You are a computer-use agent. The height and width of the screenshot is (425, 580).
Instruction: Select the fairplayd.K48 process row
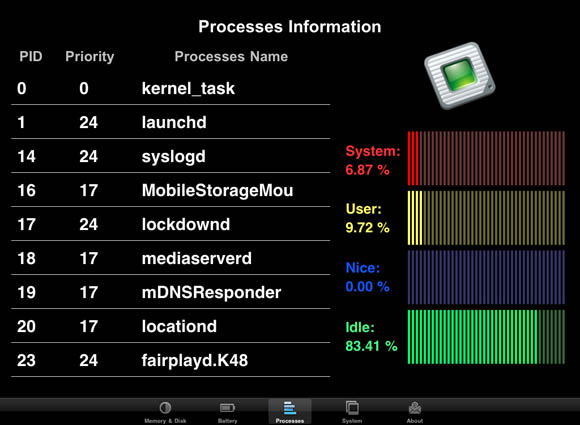pyautogui.click(x=171, y=360)
